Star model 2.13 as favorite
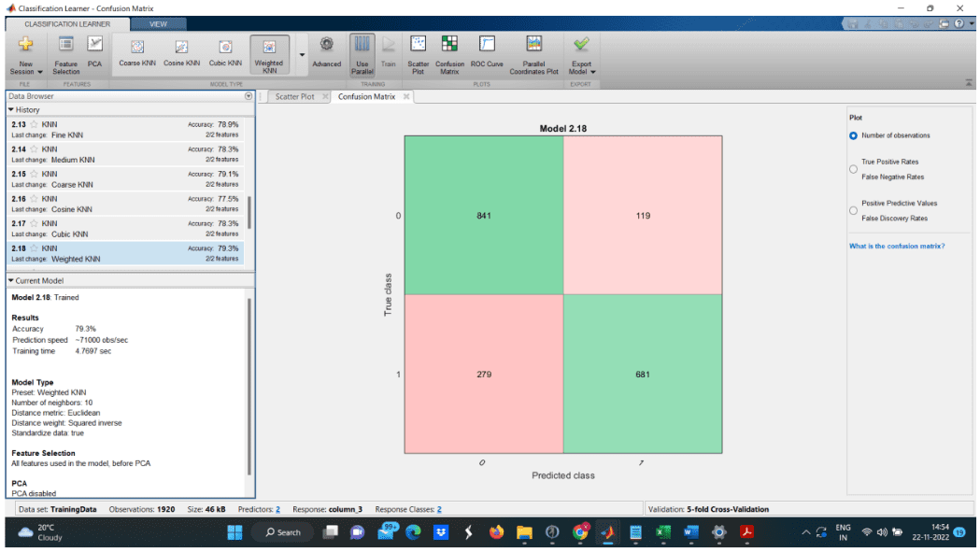 (34, 124)
